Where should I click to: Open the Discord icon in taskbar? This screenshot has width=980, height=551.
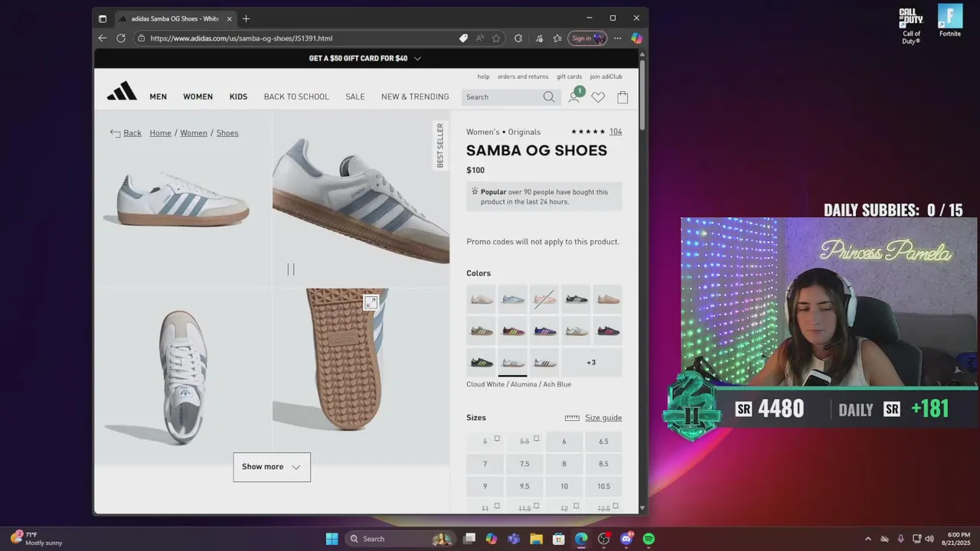(626, 539)
